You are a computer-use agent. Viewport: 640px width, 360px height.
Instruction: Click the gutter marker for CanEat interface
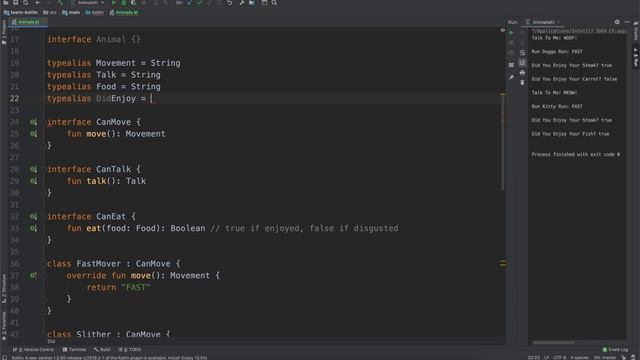pyautogui.click(x=33, y=216)
